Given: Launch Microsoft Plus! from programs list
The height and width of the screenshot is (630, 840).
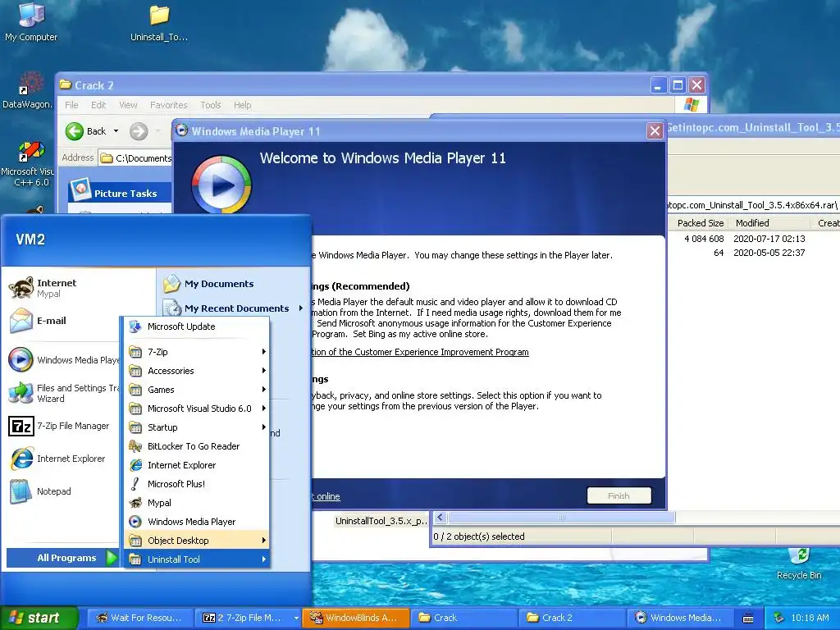Looking at the screenshot, I should click(197, 484).
